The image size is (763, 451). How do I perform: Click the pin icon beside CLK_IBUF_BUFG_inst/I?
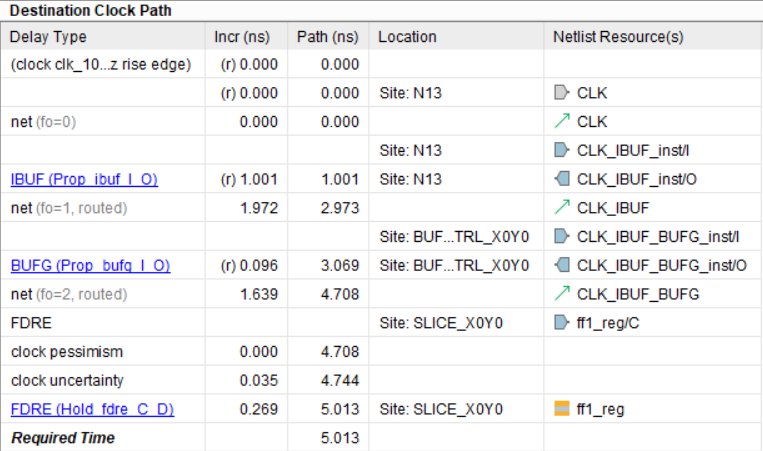click(x=561, y=237)
